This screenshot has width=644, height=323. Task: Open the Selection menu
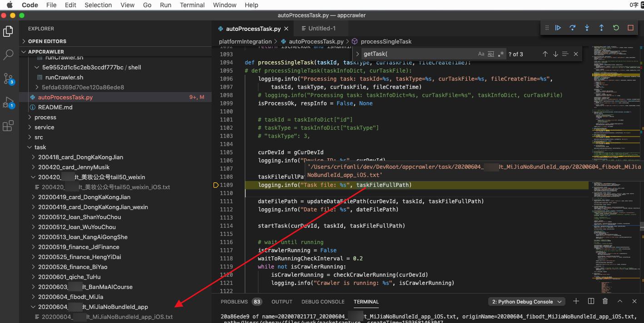pos(98,5)
